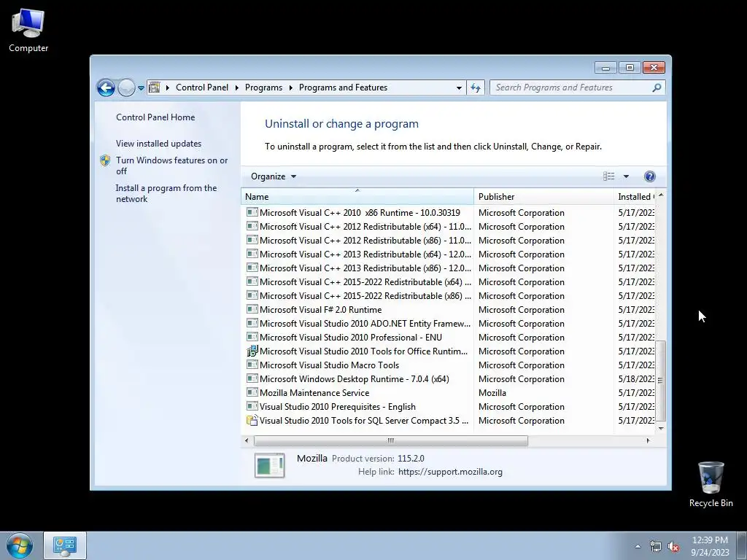The height and width of the screenshot is (560, 747).
Task: Click the Forward navigation arrow
Action: pos(126,87)
